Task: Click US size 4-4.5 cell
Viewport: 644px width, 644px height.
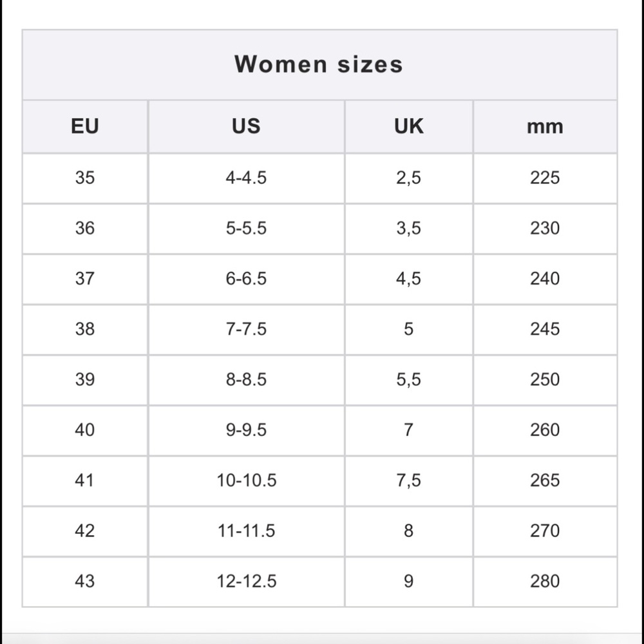Action: tap(246, 178)
